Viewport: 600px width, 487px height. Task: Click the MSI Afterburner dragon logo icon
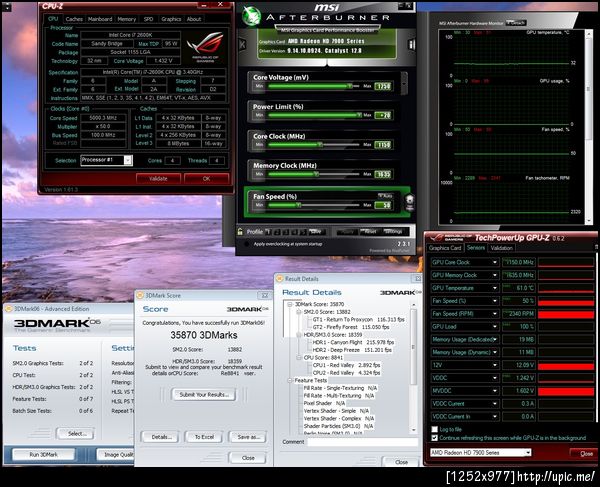(x=252, y=16)
